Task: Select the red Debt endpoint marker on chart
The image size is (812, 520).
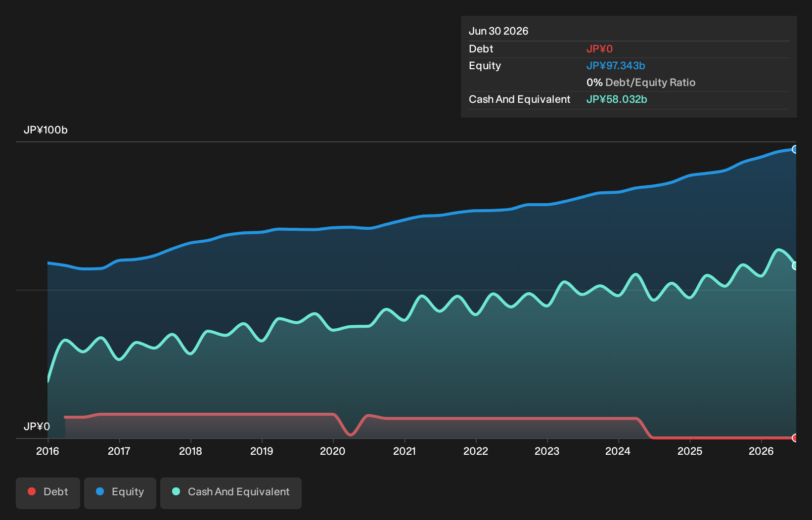Action: 795,438
